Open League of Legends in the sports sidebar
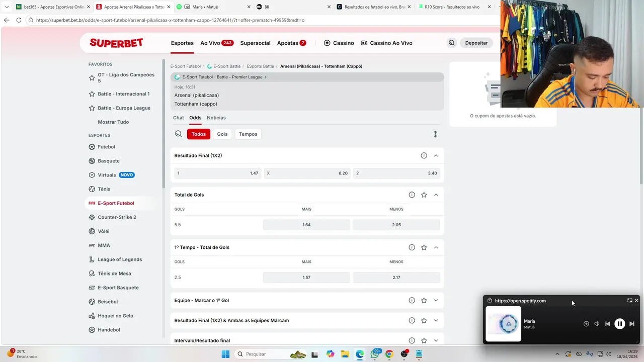Image resolution: width=644 pixels, height=362 pixels. click(120, 259)
